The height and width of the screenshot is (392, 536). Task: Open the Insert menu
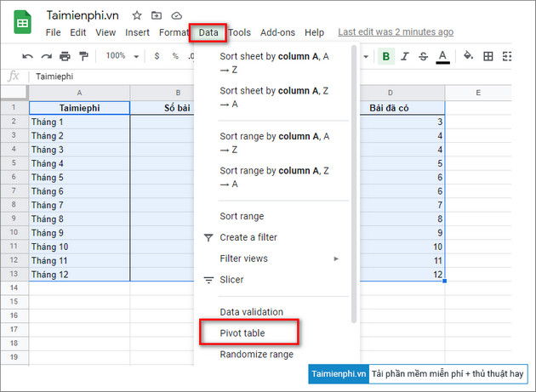[x=137, y=32]
